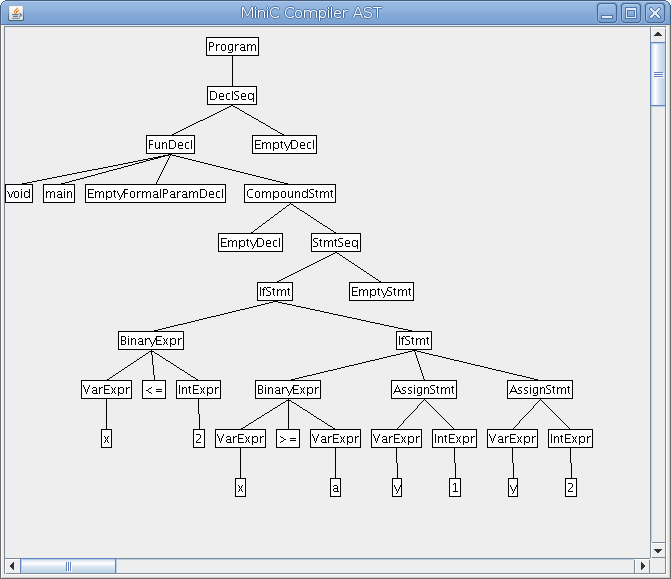The width and height of the screenshot is (671, 579).
Task: Select the EmptyFormalParamDecl node
Action: point(155,194)
